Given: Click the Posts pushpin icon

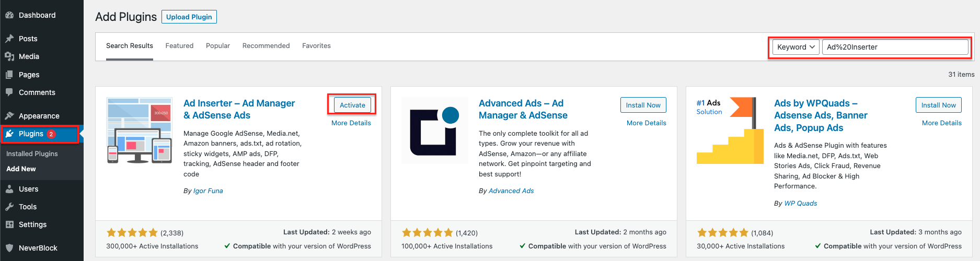Looking at the screenshot, I should click(x=9, y=39).
